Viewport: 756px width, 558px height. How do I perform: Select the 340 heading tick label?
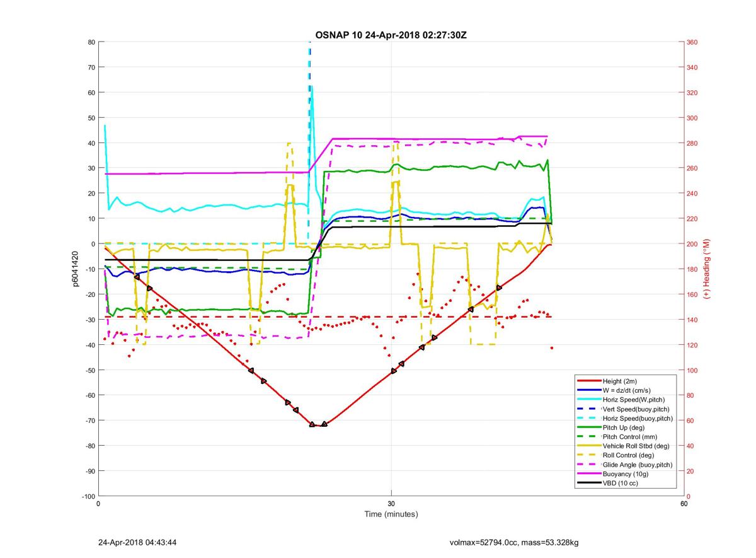pos(692,67)
